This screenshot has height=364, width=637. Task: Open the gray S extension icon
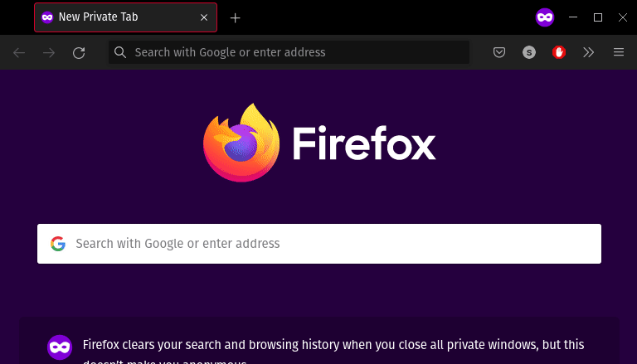[529, 52]
